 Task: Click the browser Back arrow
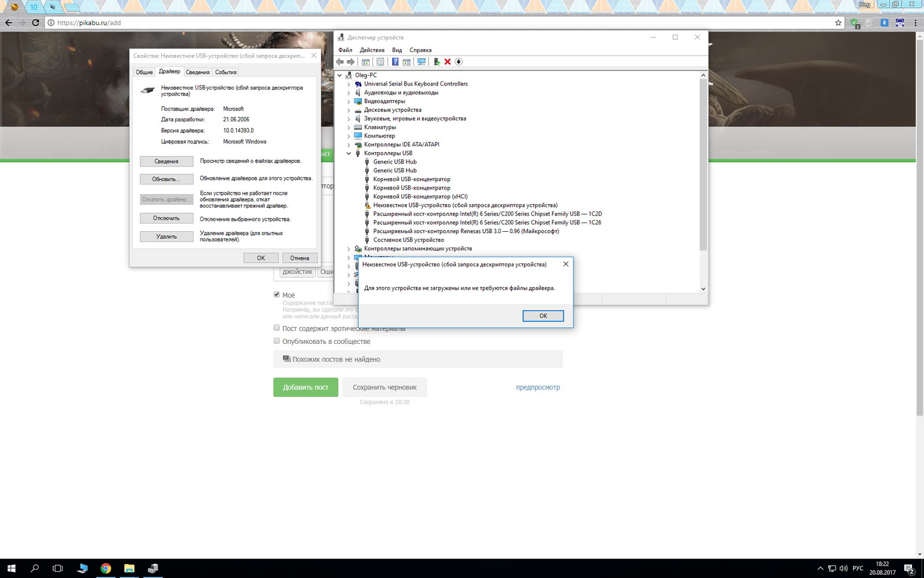(x=8, y=23)
